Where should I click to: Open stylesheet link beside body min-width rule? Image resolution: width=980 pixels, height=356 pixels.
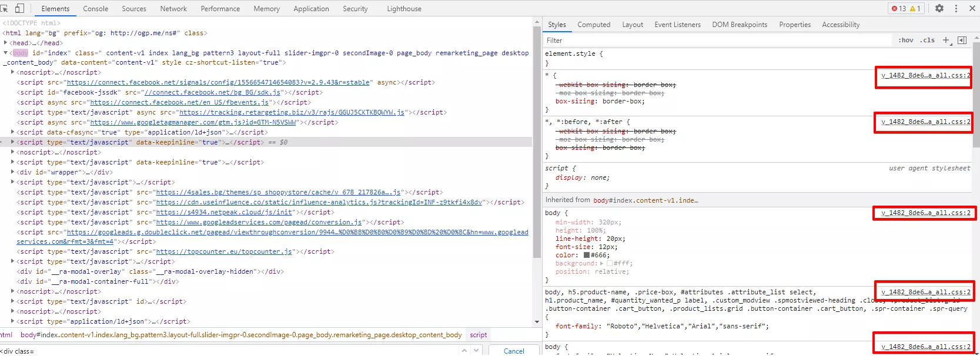(926, 213)
